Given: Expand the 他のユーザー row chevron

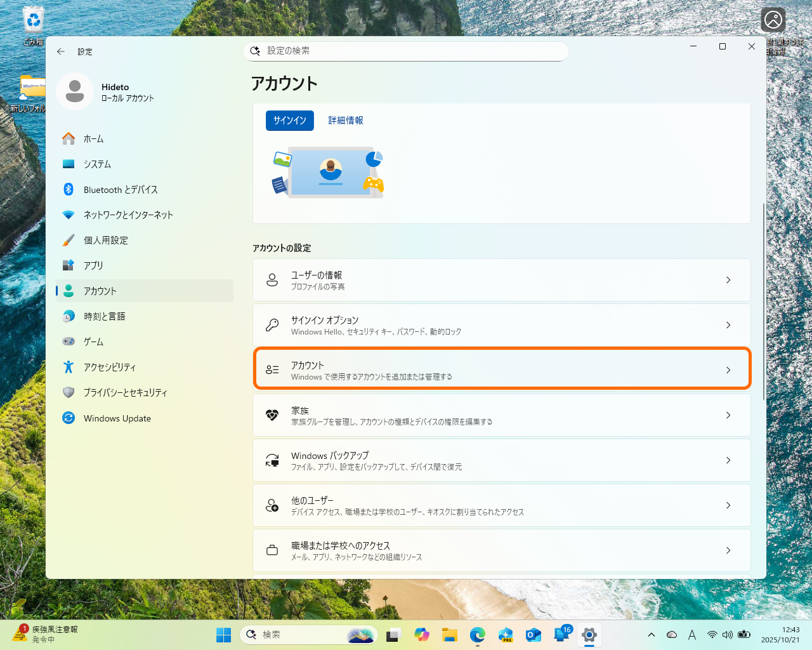Looking at the screenshot, I should pyautogui.click(x=728, y=505).
